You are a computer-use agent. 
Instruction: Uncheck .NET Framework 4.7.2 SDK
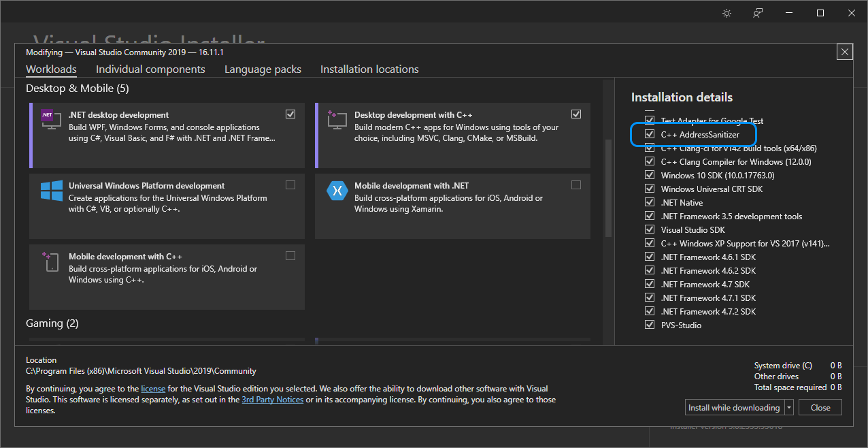(650, 312)
